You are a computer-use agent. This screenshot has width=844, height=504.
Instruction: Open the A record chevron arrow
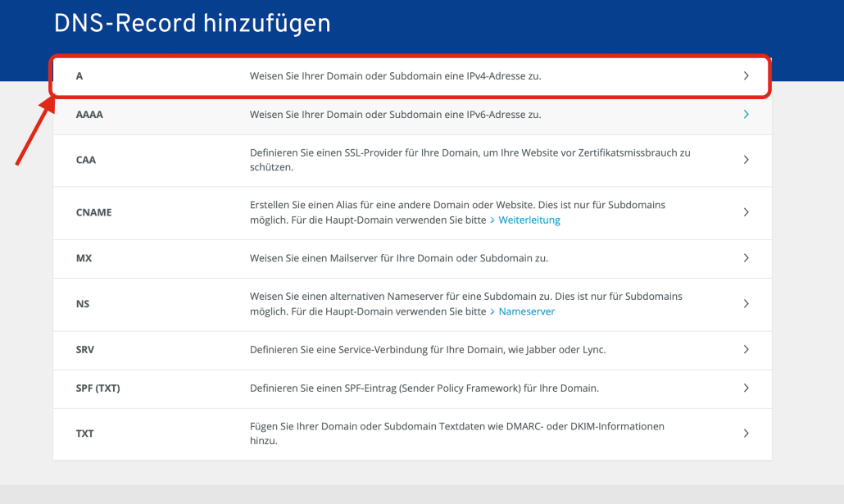pos(746,75)
